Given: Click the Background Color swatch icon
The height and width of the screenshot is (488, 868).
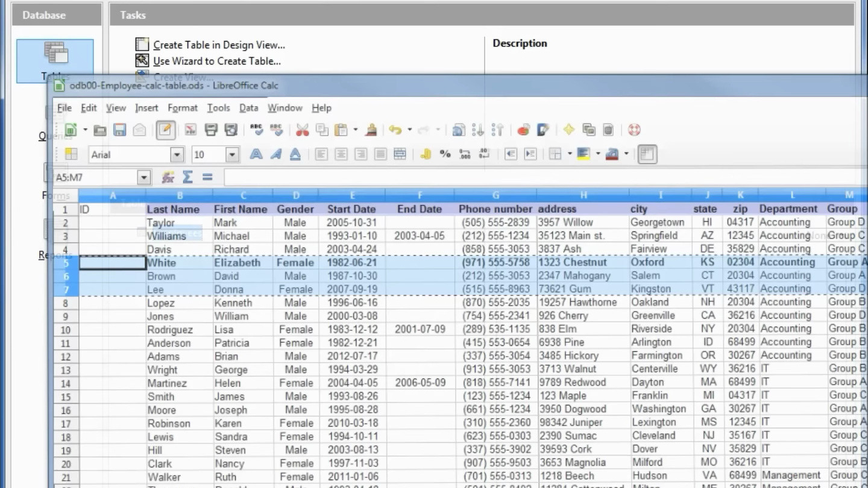Looking at the screenshot, I should coord(583,154).
